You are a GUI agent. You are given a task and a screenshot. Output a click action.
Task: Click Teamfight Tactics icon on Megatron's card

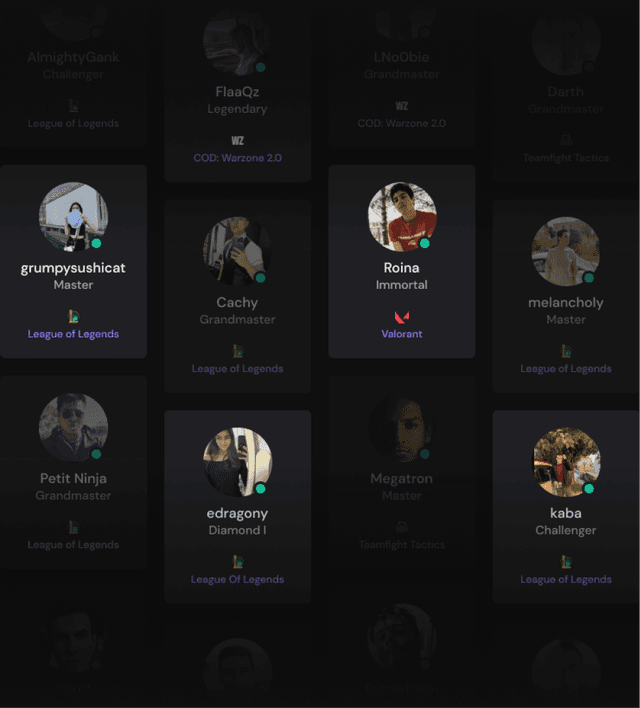tap(402, 527)
